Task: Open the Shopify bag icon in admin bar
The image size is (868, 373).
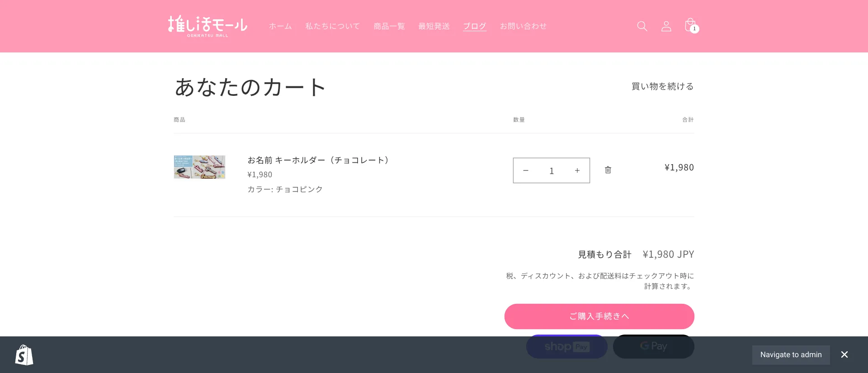Action: (x=24, y=355)
